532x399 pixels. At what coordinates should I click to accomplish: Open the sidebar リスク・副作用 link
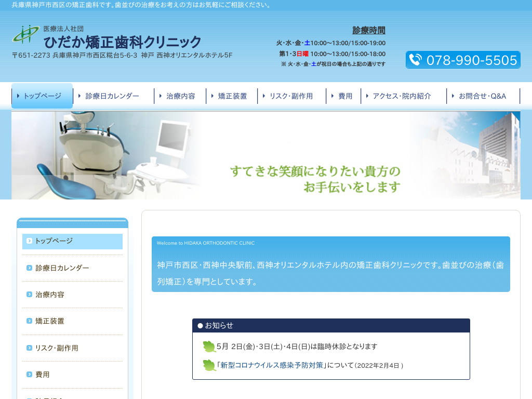coord(72,348)
